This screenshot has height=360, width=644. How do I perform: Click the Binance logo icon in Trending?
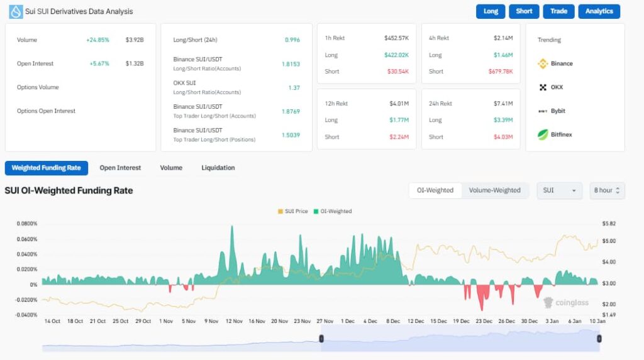[543, 63]
